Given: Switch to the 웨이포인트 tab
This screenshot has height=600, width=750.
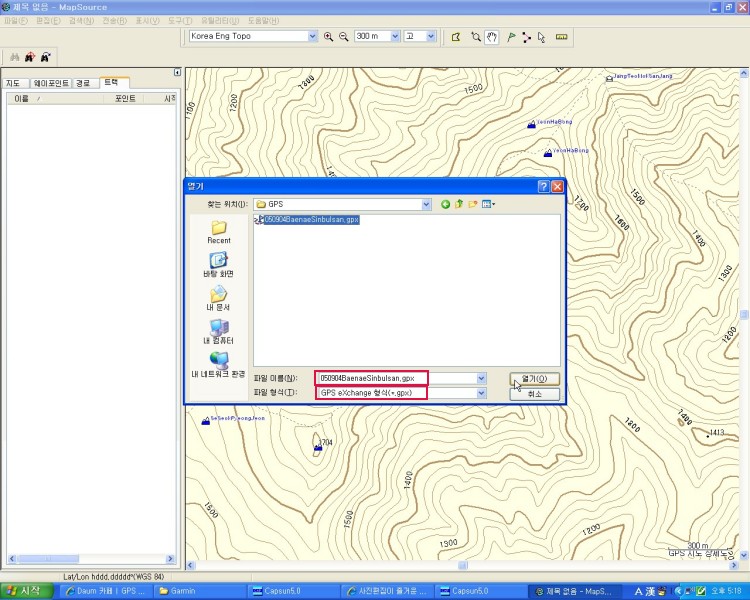Looking at the screenshot, I should click(x=51, y=83).
